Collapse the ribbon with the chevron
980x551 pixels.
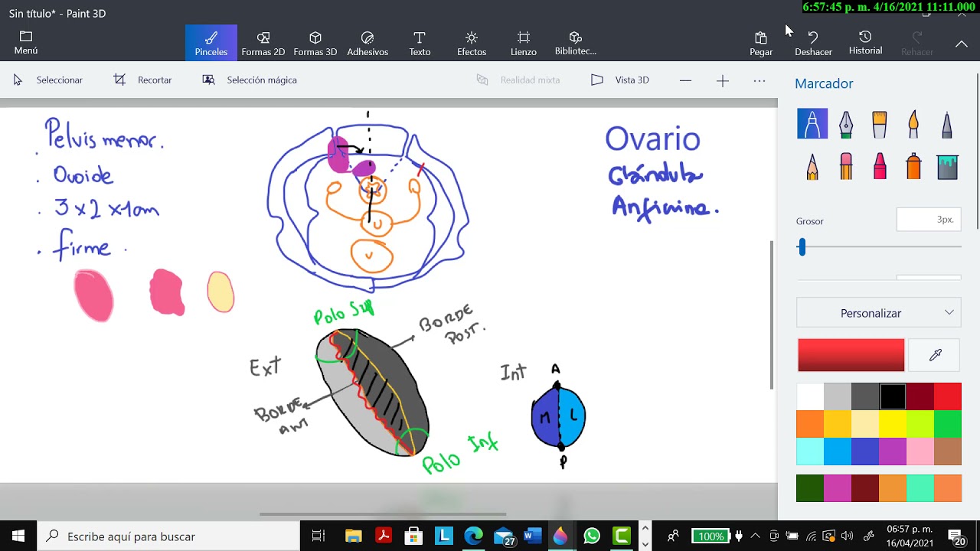point(962,44)
